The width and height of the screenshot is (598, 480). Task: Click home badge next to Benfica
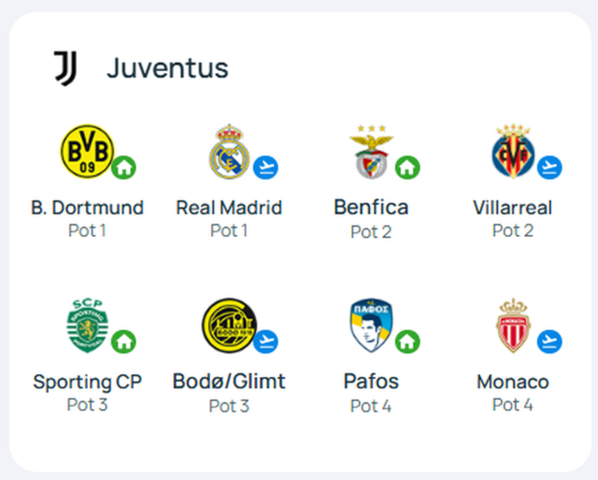click(407, 167)
